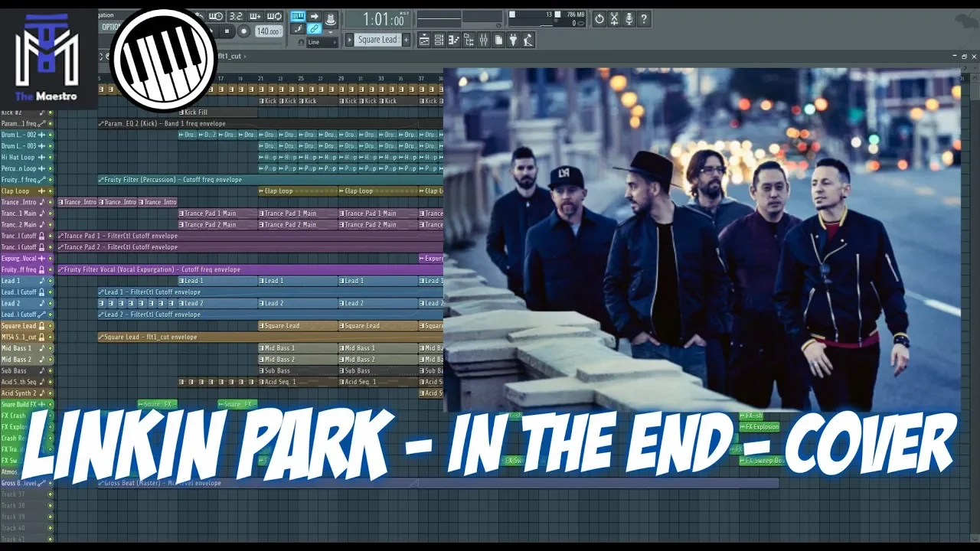Mute the Sub Bass track

51,370
